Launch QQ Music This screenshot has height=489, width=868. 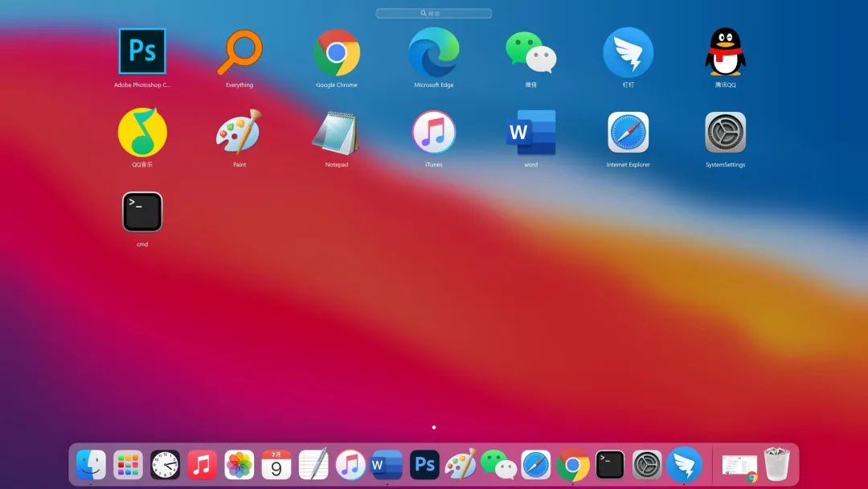tap(142, 133)
